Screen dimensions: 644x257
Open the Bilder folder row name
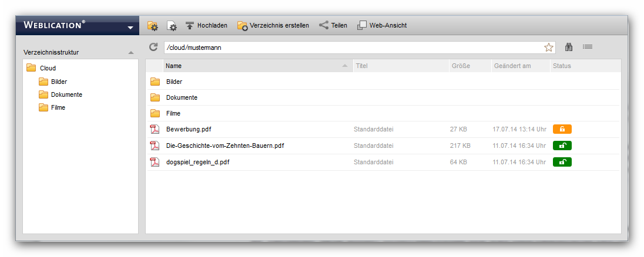[x=174, y=82]
